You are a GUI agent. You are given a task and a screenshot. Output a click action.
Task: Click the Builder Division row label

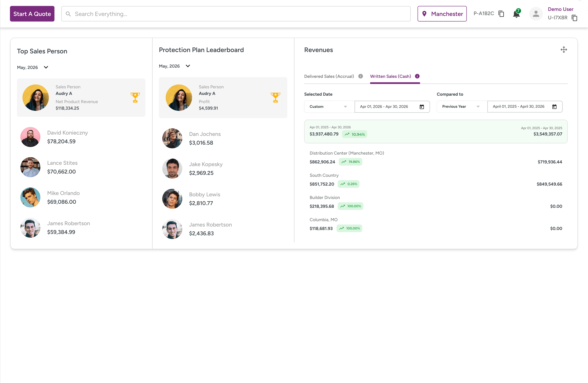click(324, 197)
